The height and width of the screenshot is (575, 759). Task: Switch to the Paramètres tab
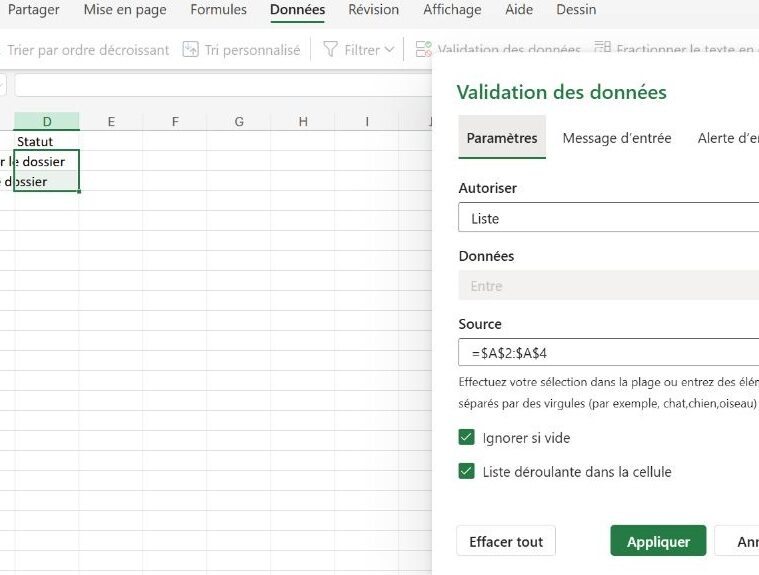click(502, 138)
